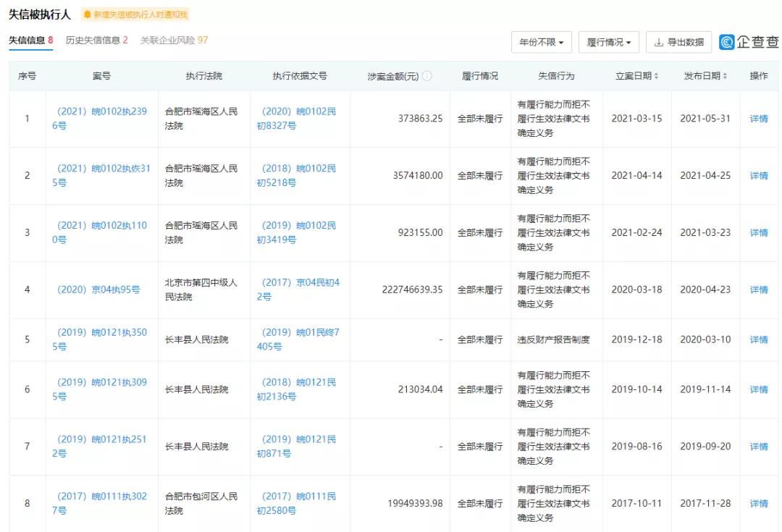Click the notification bell icon beside 新增失信被执行人时通知我

tap(86, 13)
